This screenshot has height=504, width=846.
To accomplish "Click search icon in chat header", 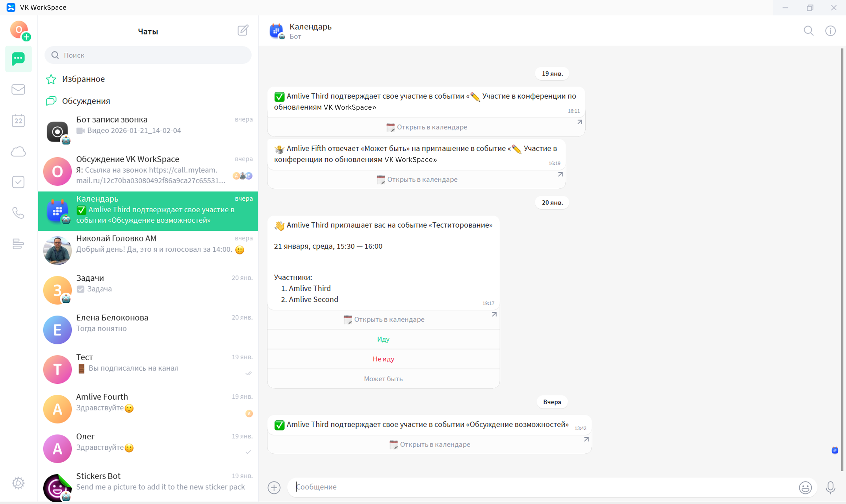I will (809, 31).
